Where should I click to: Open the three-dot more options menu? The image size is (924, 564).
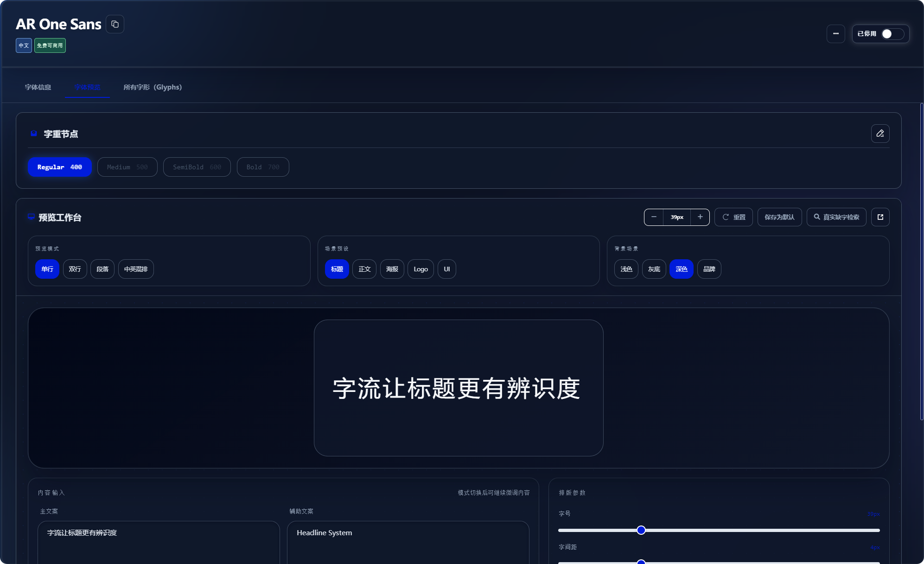point(835,34)
